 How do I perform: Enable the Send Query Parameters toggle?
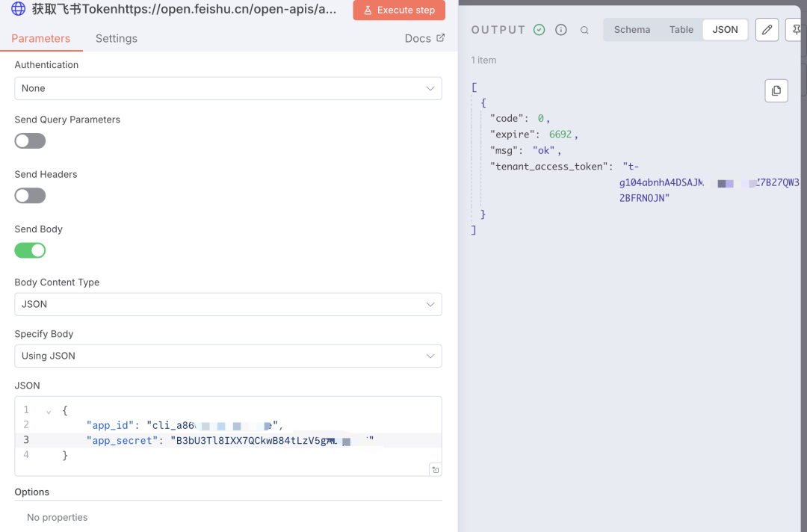click(31, 141)
